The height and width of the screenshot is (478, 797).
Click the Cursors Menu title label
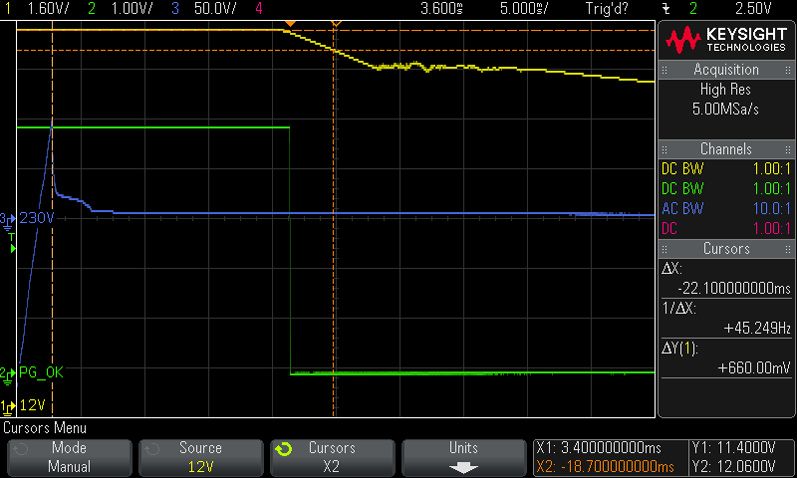coord(45,428)
